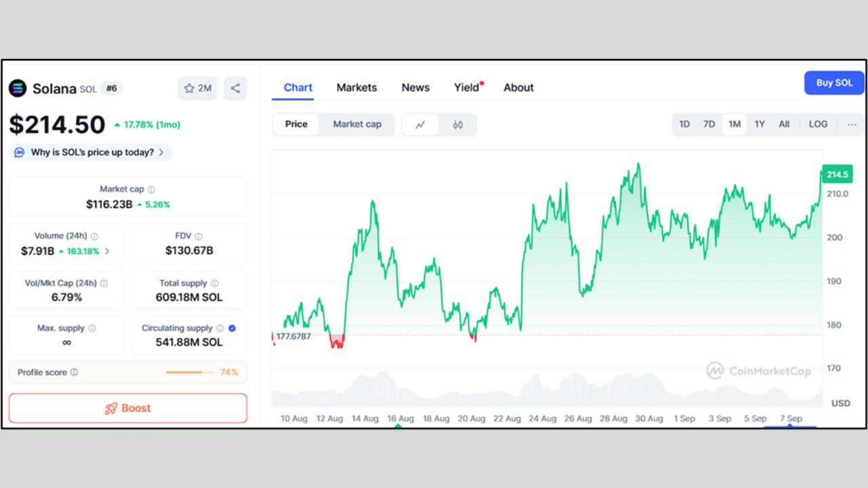Switch to candlestick chart view
This screenshot has width=868, height=488.
[458, 125]
